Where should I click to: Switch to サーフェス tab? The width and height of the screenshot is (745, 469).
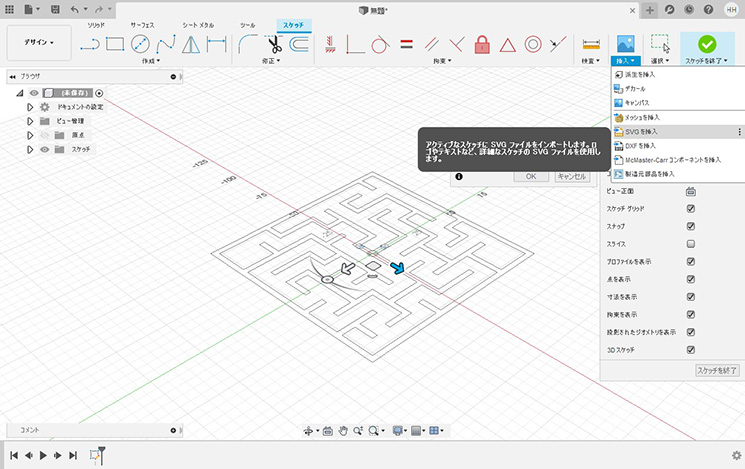tap(143, 25)
